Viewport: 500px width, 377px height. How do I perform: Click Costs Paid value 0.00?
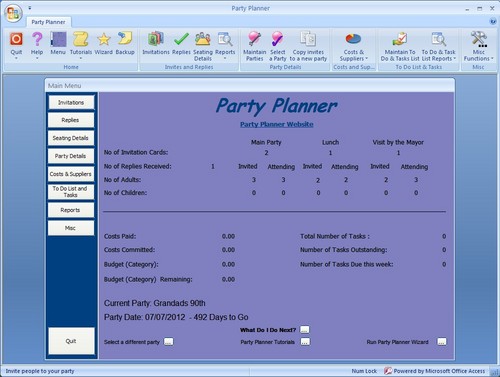[228, 236]
